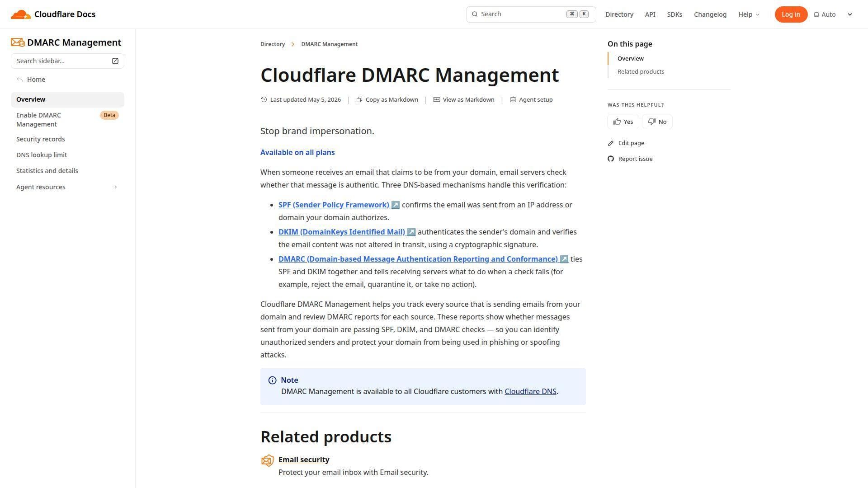
Task: Open the Auto theme selector dropdown arrow
Action: [x=850, y=14]
